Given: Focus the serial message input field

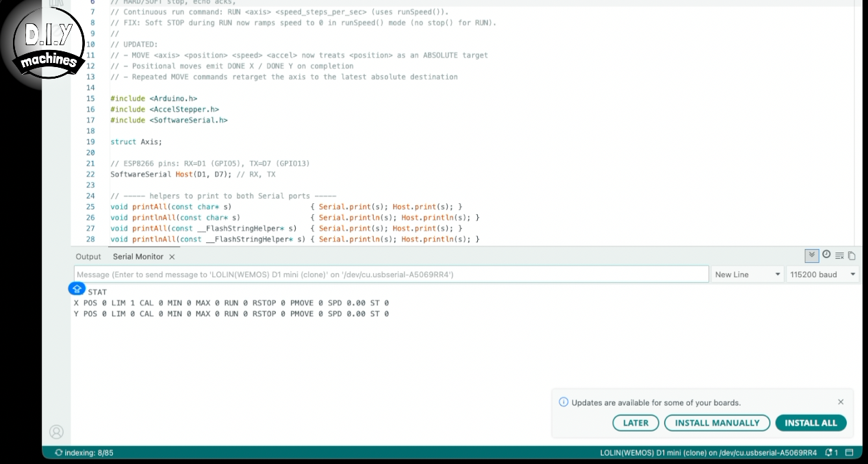Looking at the screenshot, I should pos(392,274).
